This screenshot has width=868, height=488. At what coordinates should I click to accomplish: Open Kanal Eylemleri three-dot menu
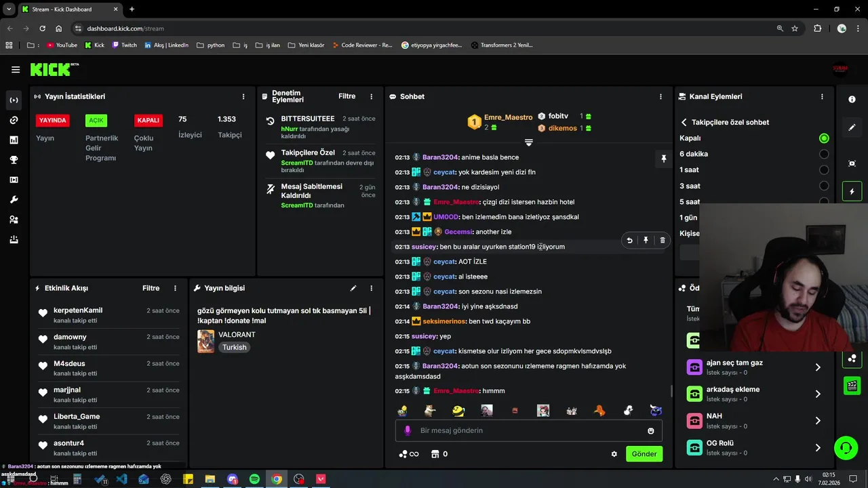pos(822,97)
